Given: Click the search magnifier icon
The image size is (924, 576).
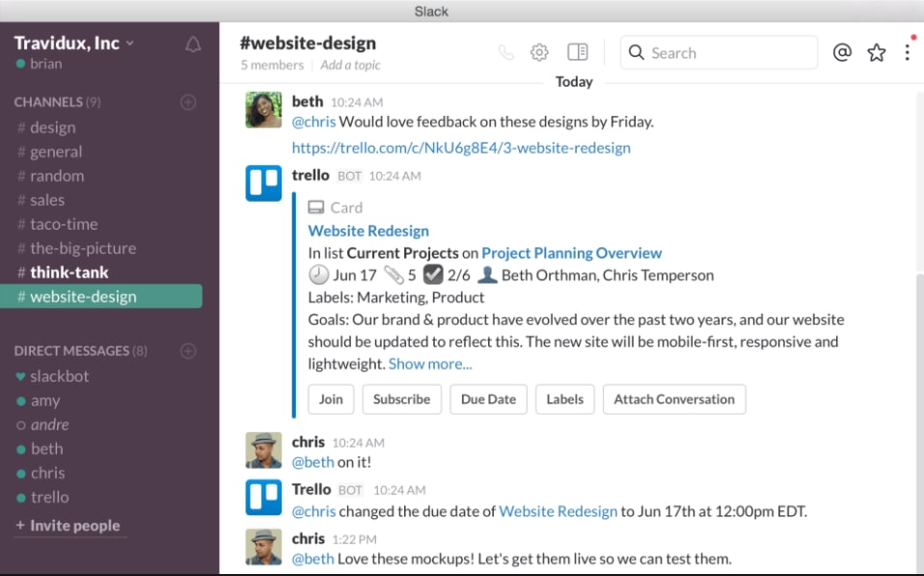Looking at the screenshot, I should pos(636,52).
